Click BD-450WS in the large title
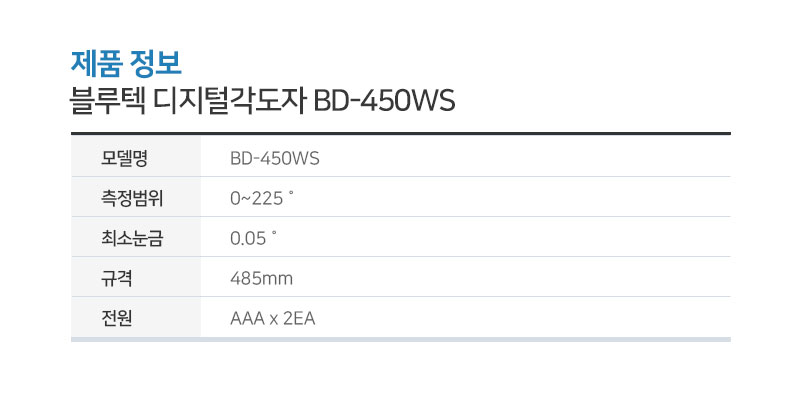The image size is (800, 411). click(x=384, y=101)
